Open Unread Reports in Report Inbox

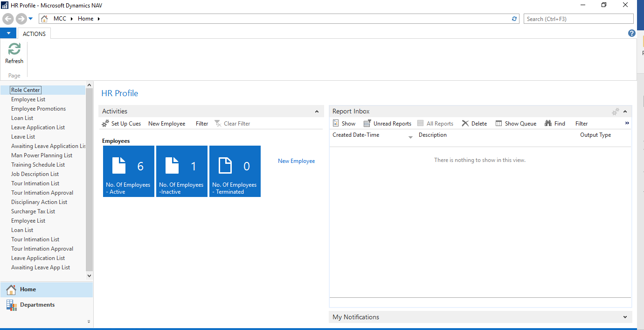388,124
